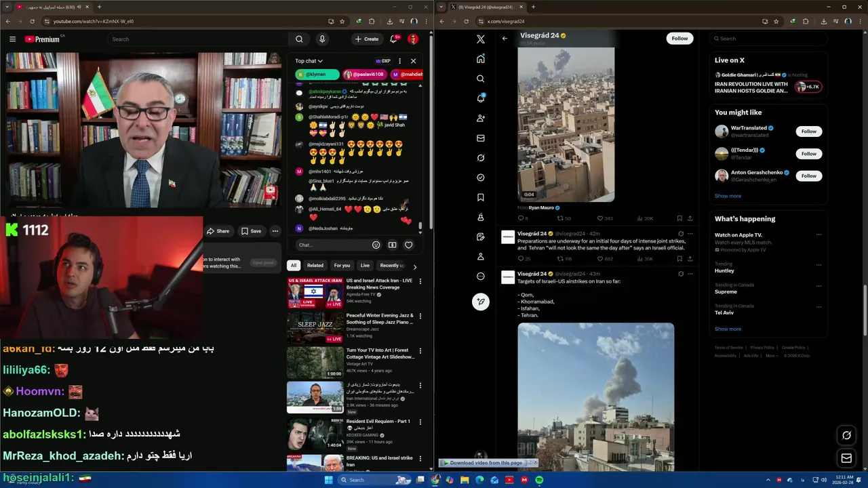Image resolution: width=868 pixels, height=488 pixels.
Task: Open YouTube Create dropdown
Action: (x=366, y=39)
